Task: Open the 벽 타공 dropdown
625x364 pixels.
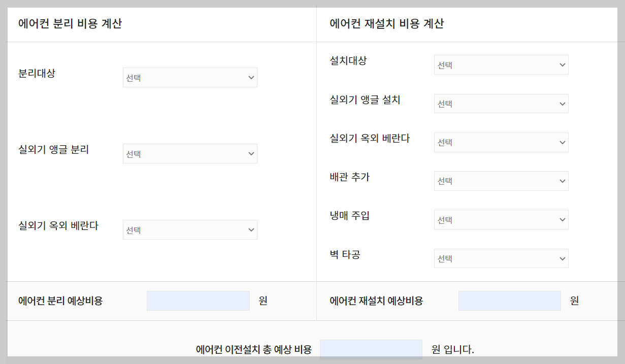Action: [501, 258]
